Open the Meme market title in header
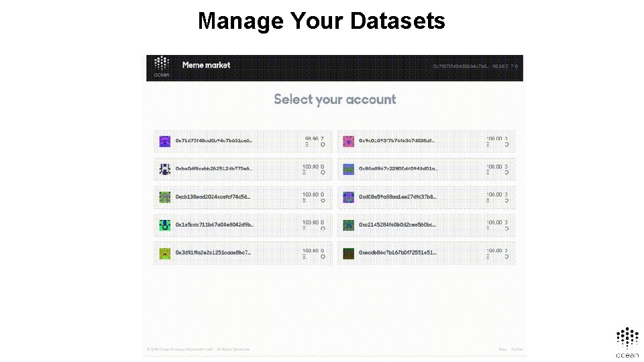Viewport: 644px width, 362px height. point(206,65)
